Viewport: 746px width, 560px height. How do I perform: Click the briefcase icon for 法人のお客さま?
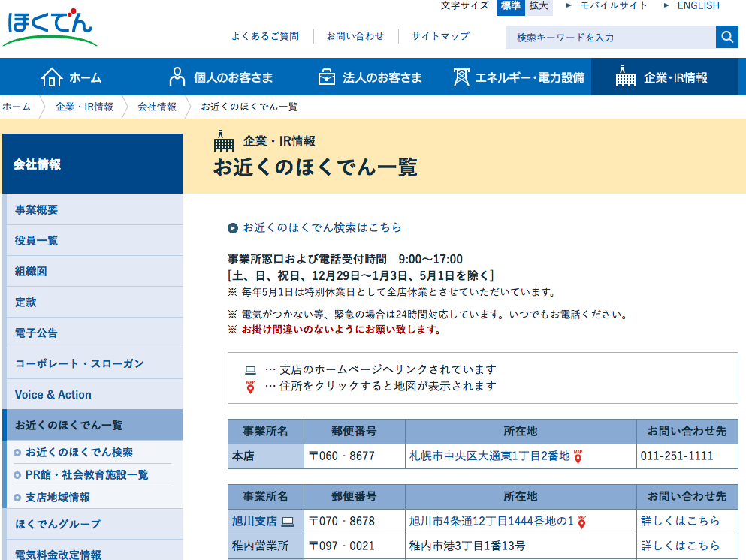(326, 77)
